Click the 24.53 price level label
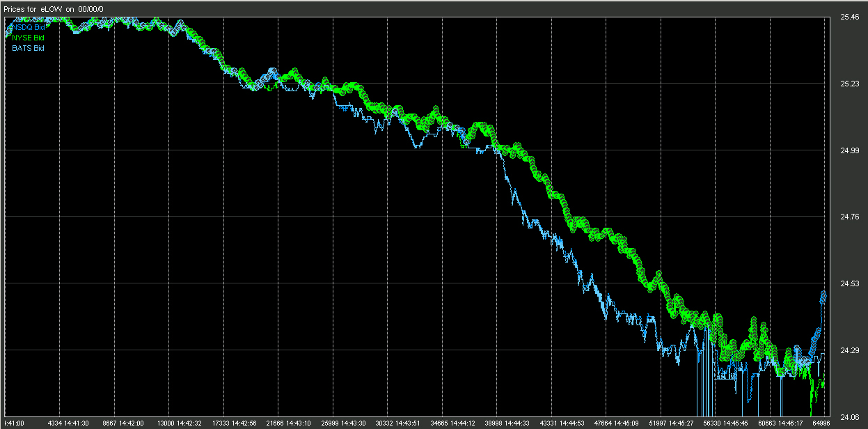This screenshot has height=429, width=868. [849, 284]
